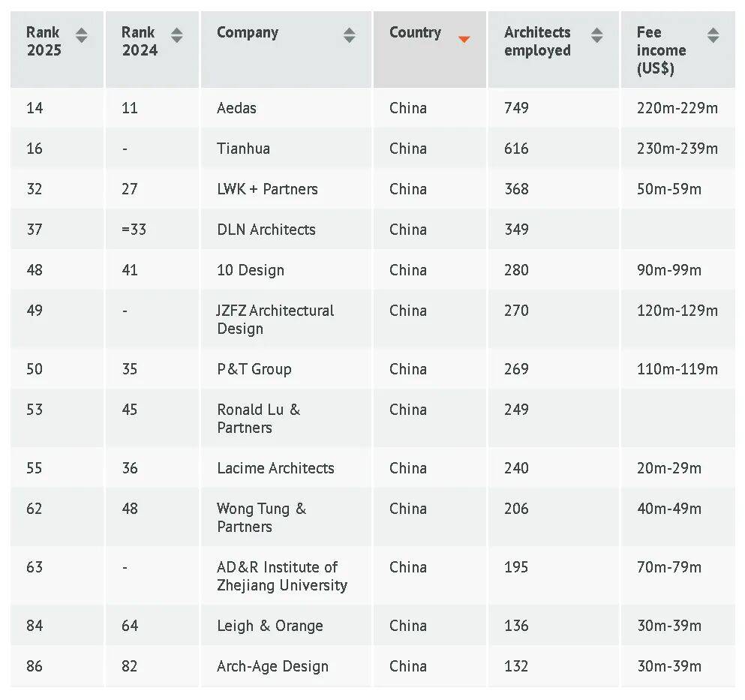745x700 pixels.
Task: Click AD&R Institute of Zhejiang University
Action: (281, 576)
